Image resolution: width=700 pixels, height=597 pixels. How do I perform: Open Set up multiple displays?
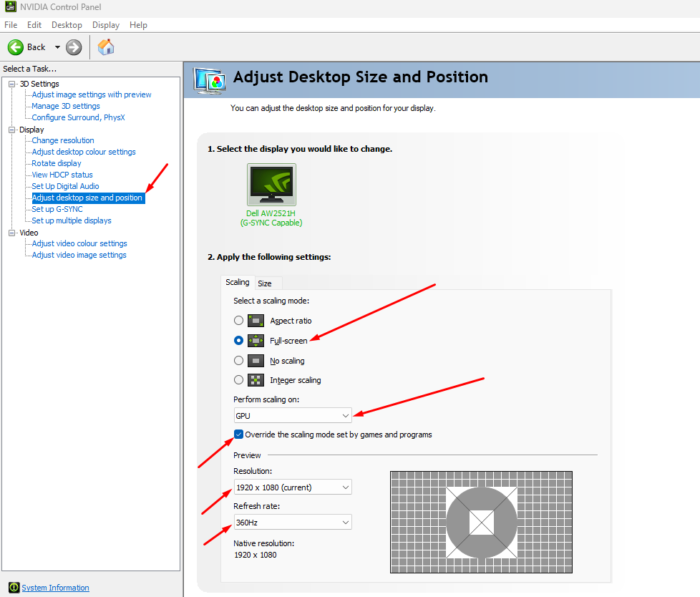[x=72, y=220]
